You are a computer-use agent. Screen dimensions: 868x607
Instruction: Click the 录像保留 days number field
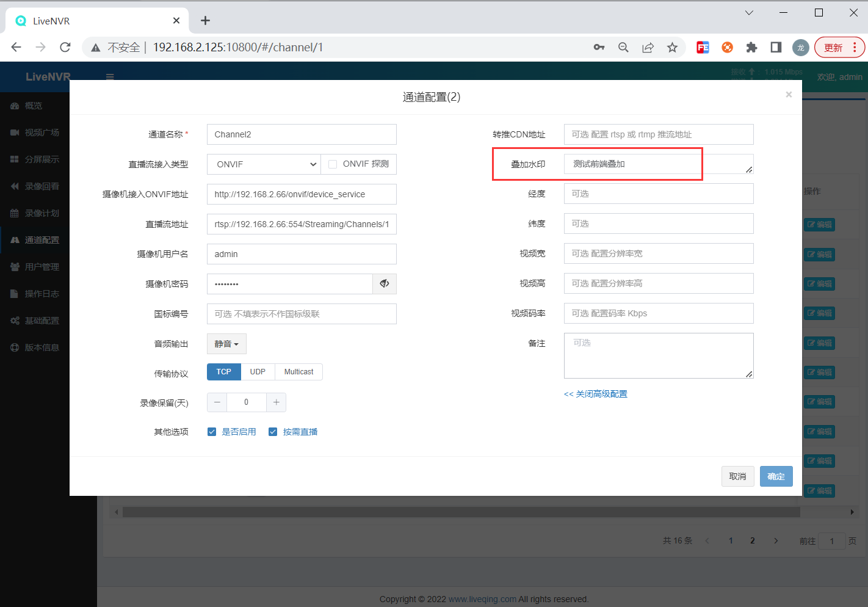[247, 402]
